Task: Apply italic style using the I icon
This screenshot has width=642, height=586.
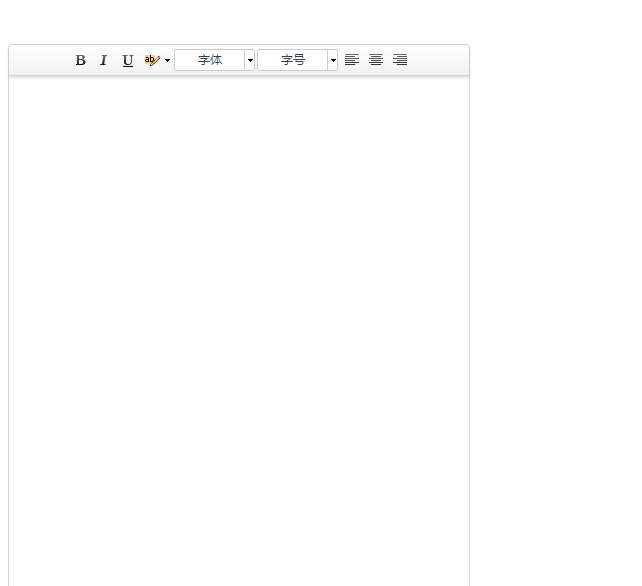Action: pyautogui.click(x=103, y=60)
